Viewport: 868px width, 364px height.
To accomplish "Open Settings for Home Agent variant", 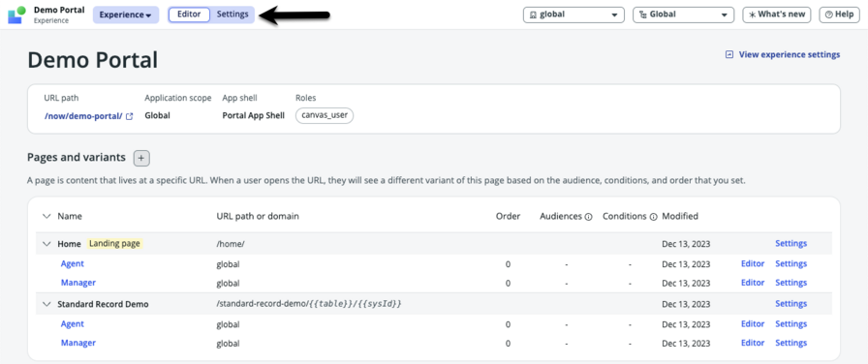I will [x=791, y=264].
